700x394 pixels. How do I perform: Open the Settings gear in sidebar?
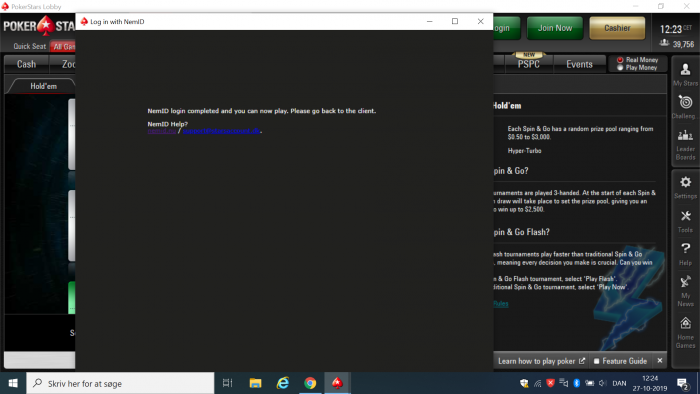[685, 187]
